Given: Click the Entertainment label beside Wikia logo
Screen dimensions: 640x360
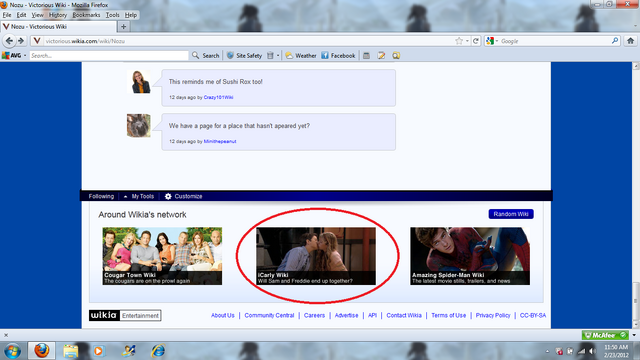Looking at the screenshot, I should [x=140, y=316].
